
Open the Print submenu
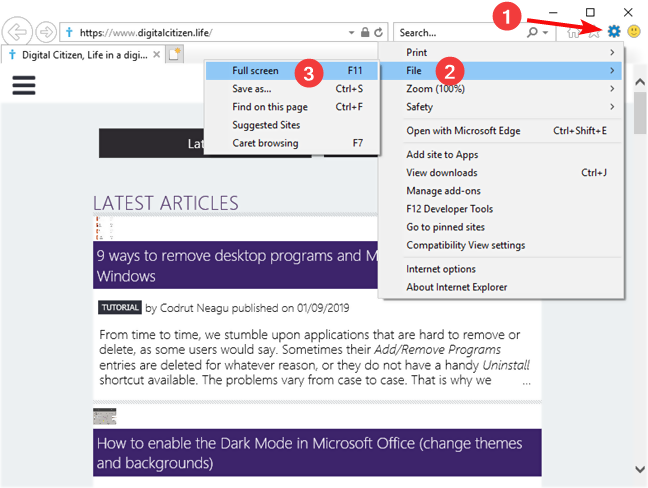pyautogui.click(x=500, y=52)
